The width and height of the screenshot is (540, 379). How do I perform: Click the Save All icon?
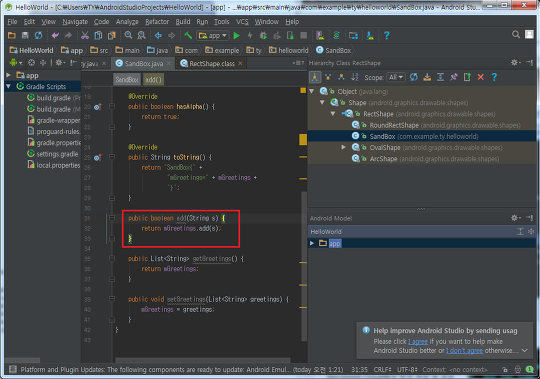pos(25,35)
